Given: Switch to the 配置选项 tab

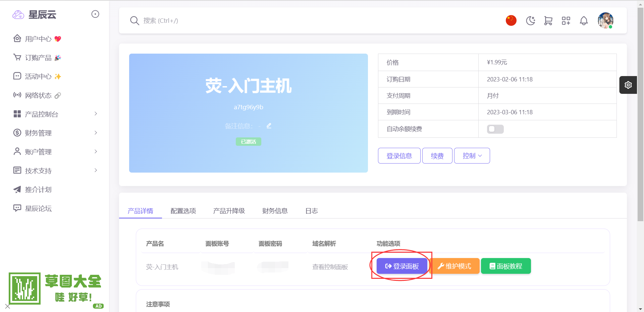Looking at the screenshot, I should [183, 211].
